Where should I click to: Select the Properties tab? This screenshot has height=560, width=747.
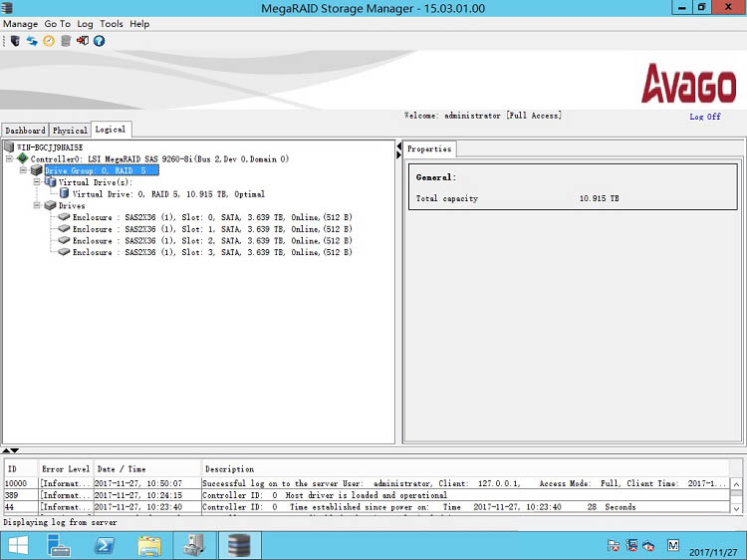(429, 148)
